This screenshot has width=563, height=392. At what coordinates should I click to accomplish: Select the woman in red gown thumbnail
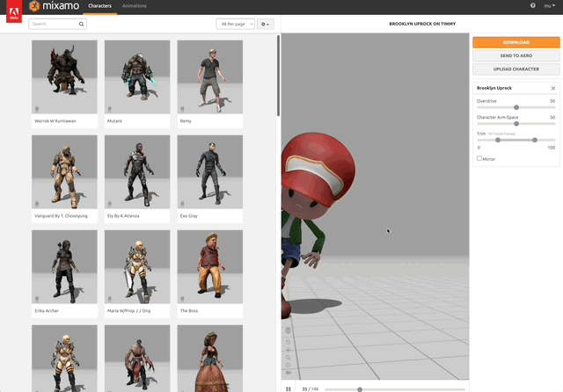[x=210, y=359]
